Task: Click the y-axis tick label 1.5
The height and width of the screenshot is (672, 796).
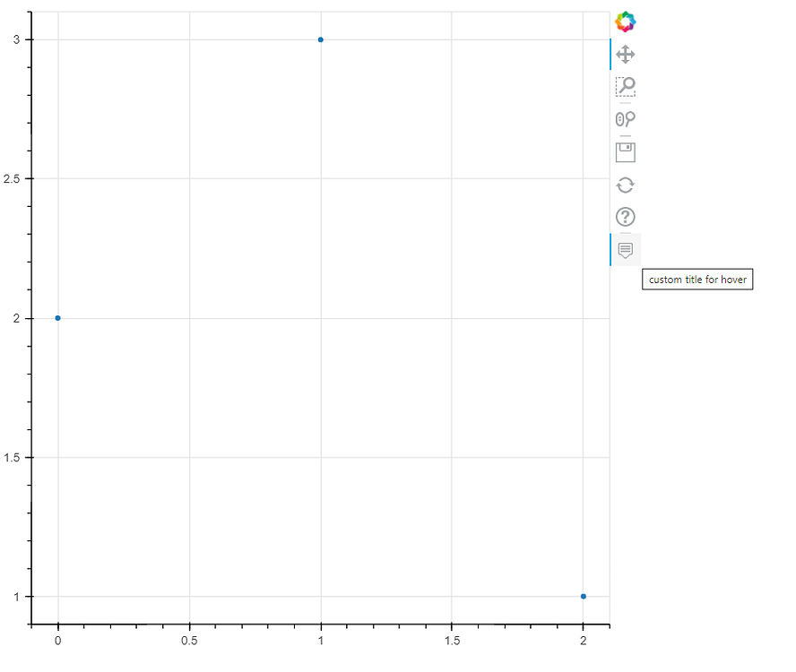Action: click(13, 458)
